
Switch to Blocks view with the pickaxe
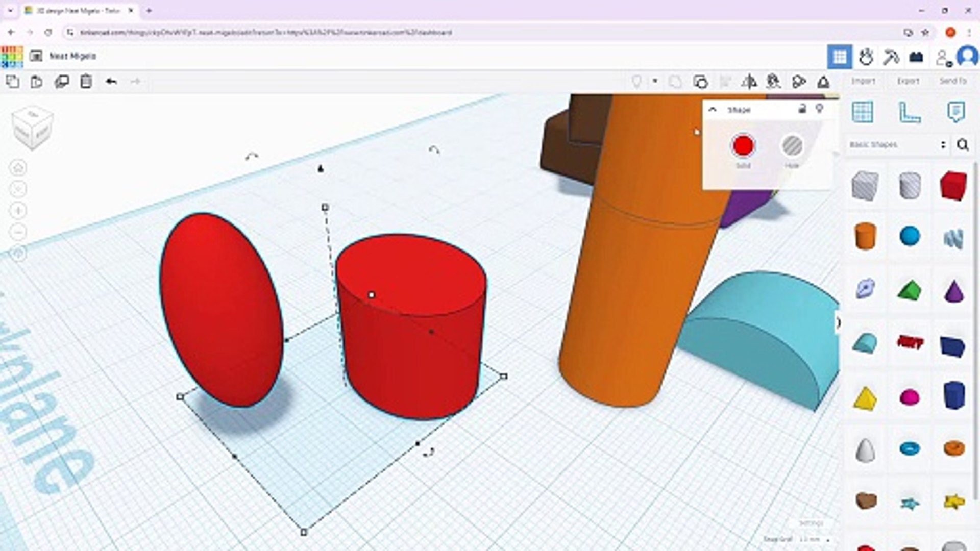coord(891,57)
